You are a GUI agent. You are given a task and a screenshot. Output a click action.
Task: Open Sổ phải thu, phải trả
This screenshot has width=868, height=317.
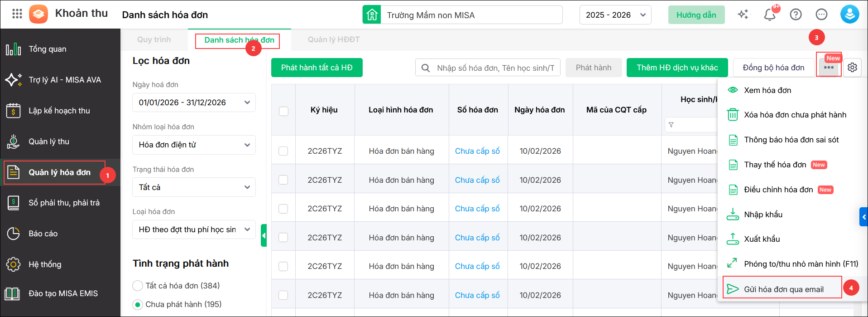pyautogui.click(x=60, y=203)
